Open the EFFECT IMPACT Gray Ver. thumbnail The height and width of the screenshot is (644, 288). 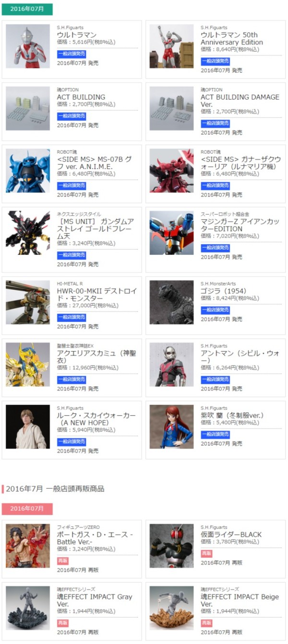[28, 608]
